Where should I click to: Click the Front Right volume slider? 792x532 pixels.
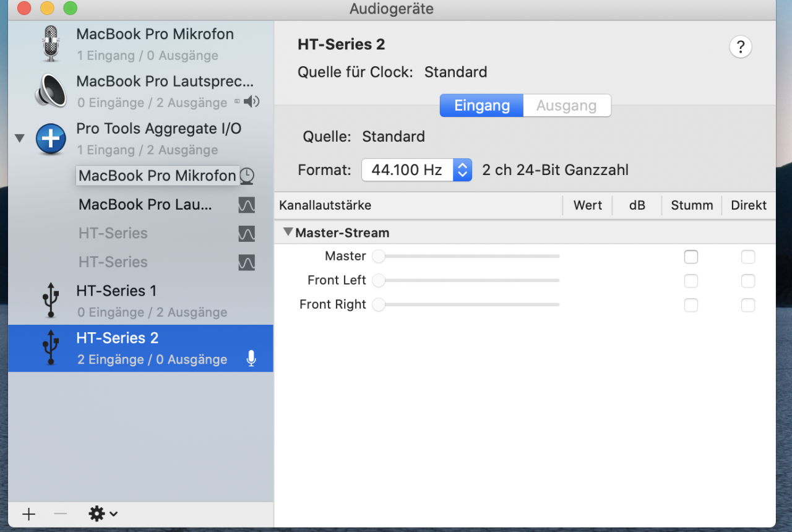point(466,304)
